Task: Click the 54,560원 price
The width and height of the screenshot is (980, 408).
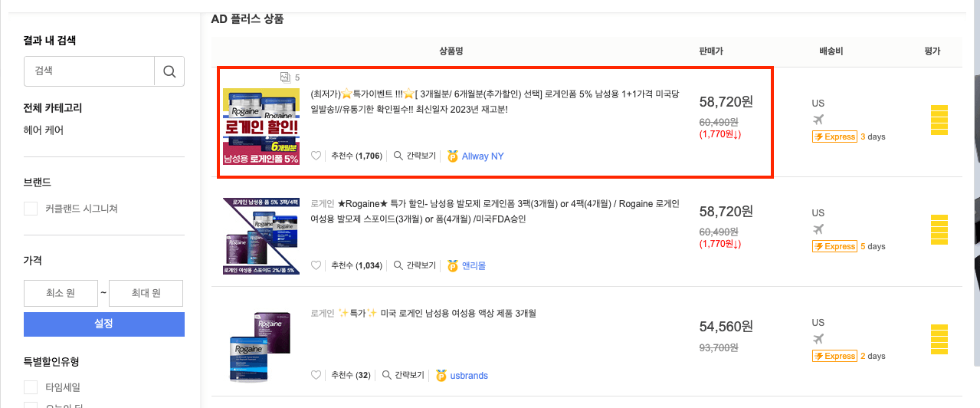Action: point(726,327)
